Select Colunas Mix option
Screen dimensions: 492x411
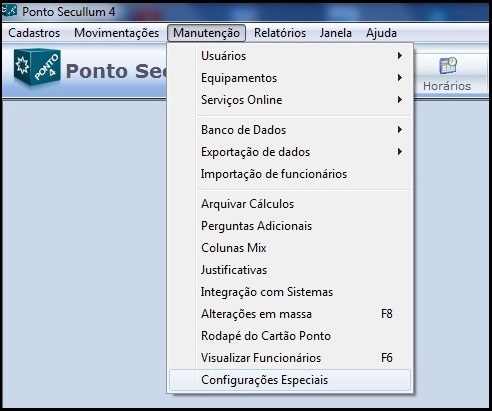[290, 248]
